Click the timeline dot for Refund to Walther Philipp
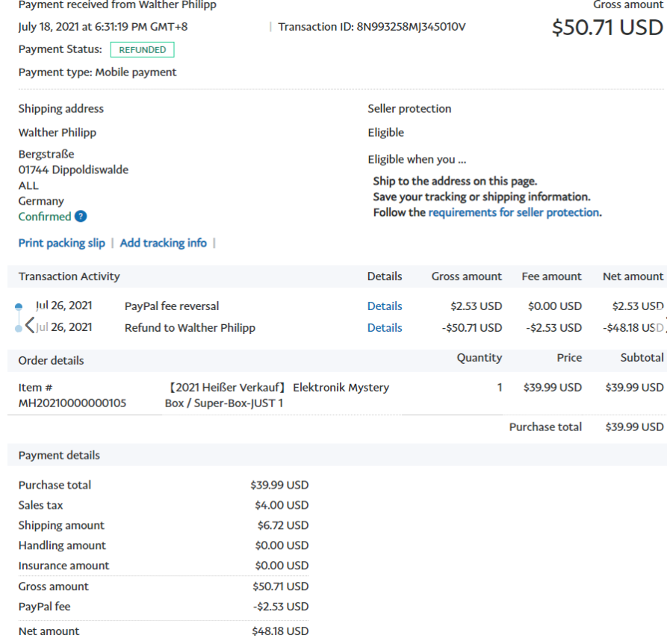The width and height of the screenshot is (667, 644). (19, 329)
